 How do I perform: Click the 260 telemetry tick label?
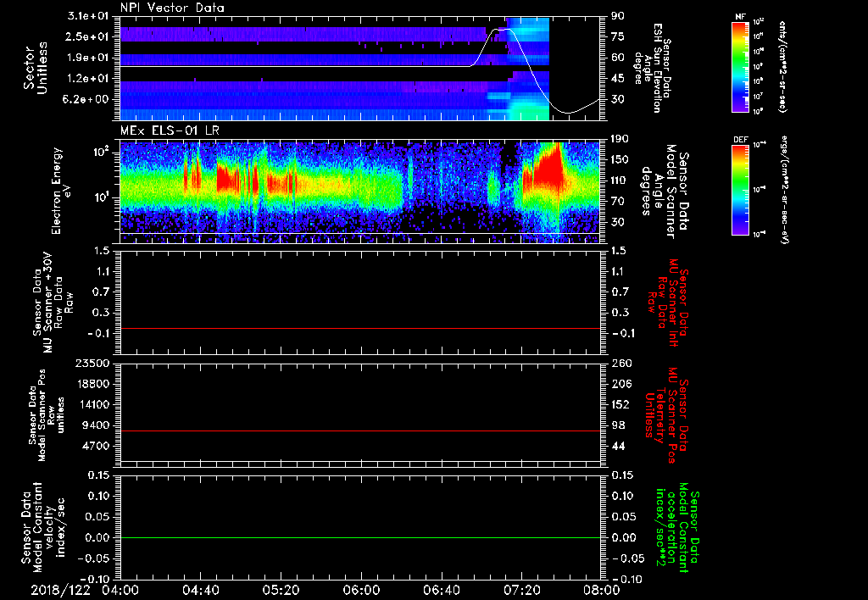[x=620, y=364]
